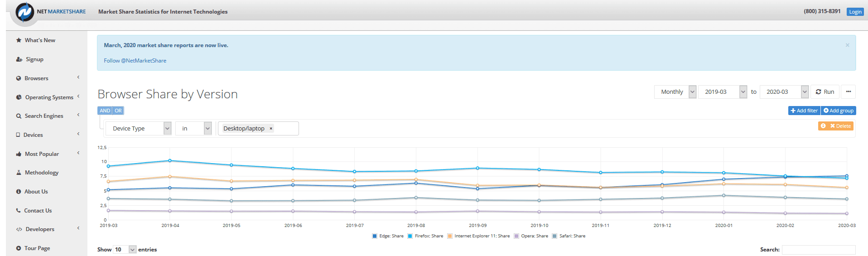This screenshot has height=256, width=868.
Task: Click the Safari: Share legend color swatch
Action: click(x=555, y=236)
